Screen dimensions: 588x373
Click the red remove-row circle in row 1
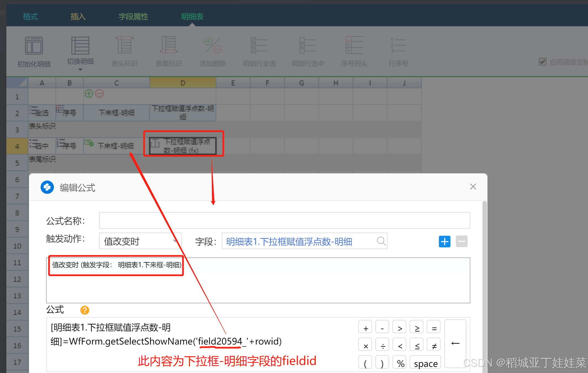(99, 94)
